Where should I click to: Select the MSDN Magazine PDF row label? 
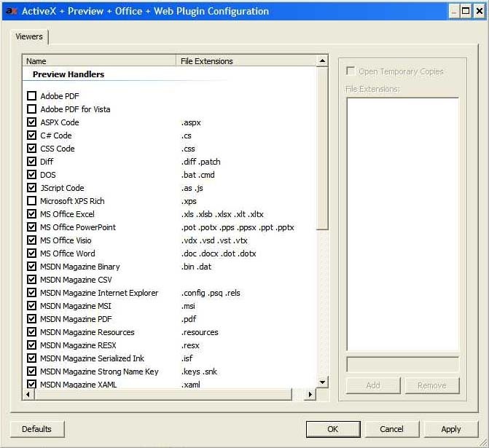click(x=76, y=319)
